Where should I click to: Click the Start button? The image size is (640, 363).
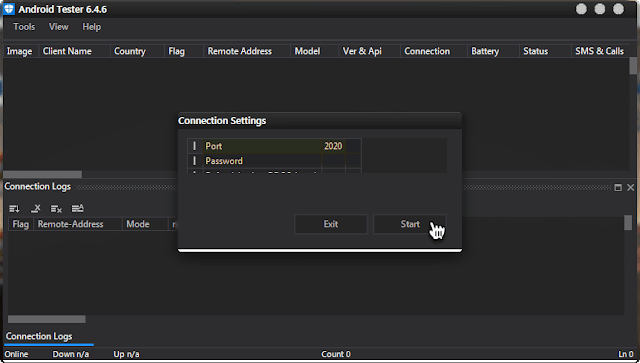point(410,224)
